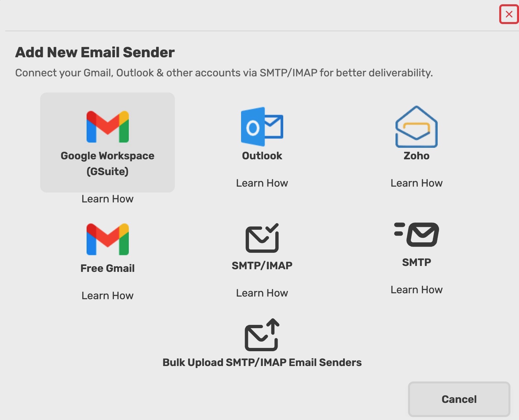
Task: Click "Bulk Upload SMTP/IMAP Email Senders" text
Action: pyautogui.click(x=262, y=362)
